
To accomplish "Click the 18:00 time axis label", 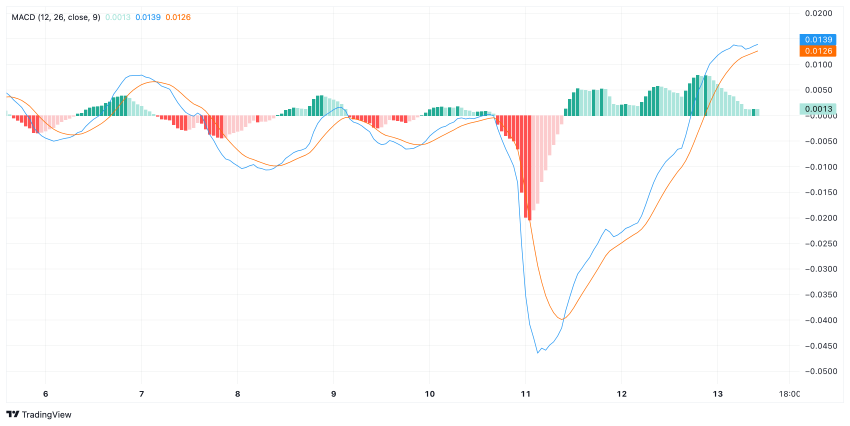I will (x=788, y=394).
